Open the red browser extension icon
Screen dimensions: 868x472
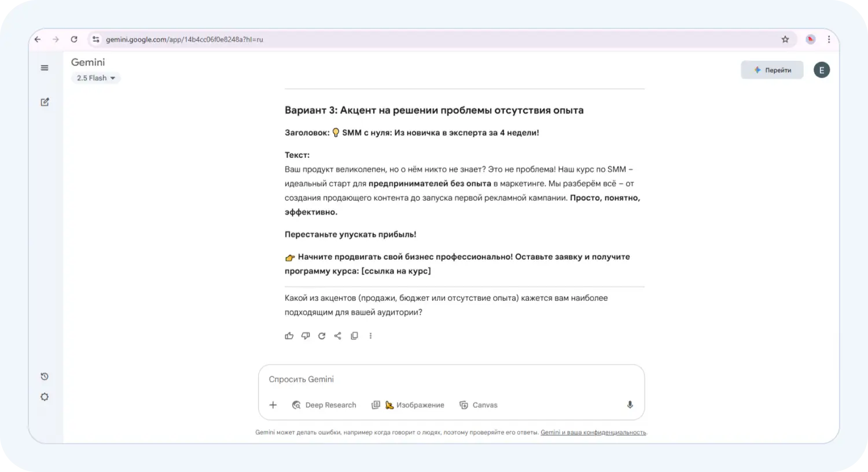tap(811, 39)
